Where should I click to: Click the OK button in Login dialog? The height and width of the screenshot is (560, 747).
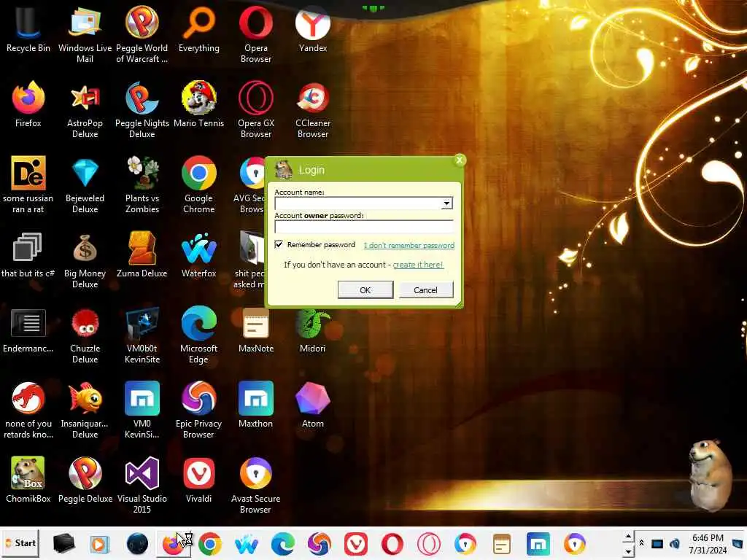(365, 290)
